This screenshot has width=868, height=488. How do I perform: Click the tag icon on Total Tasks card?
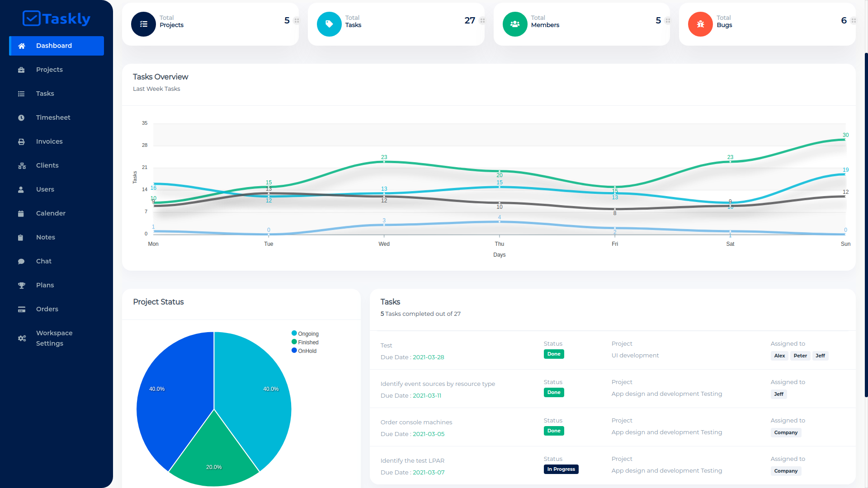pos(329,24)
